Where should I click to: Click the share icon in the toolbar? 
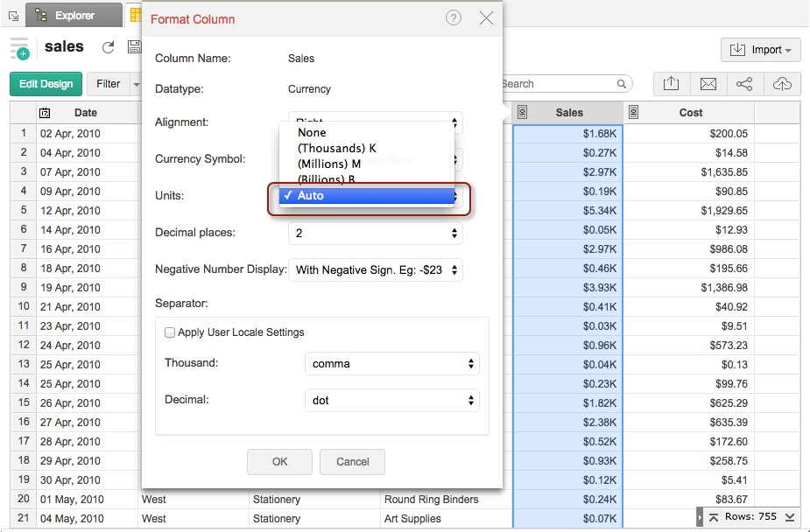[744, 84]
